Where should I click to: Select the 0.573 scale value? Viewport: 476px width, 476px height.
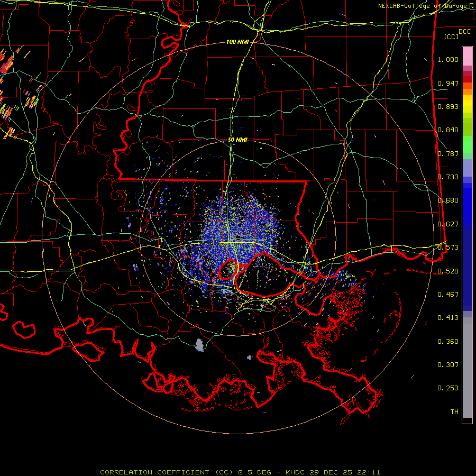tap(448, 248)
